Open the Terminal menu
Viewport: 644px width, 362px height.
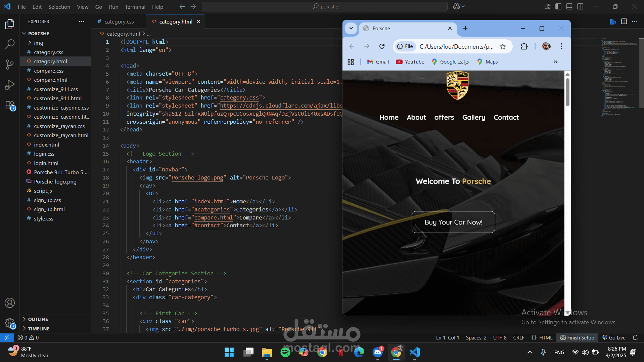click(x=135, y=7)
